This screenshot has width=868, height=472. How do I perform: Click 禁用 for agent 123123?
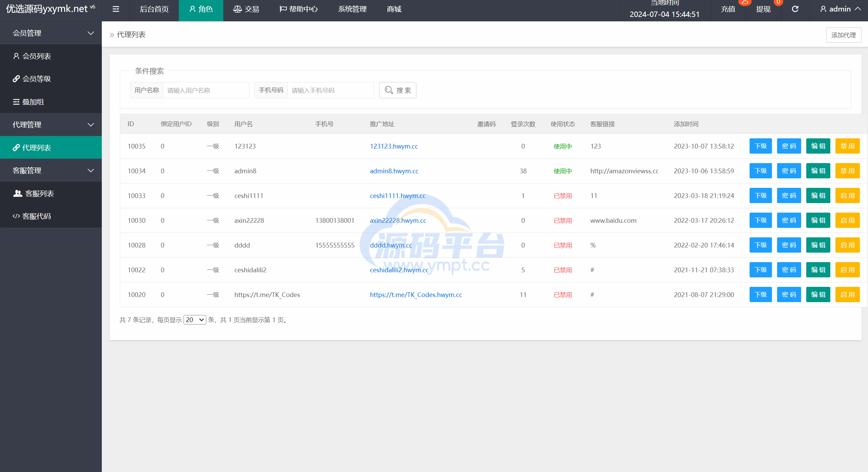(x=847, y=146)
